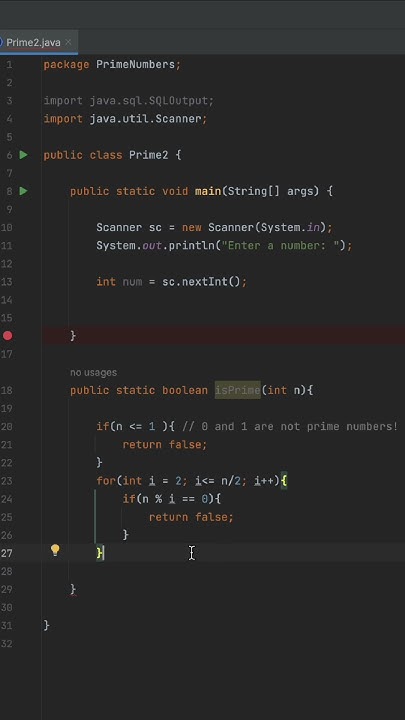The width and height of the screenshot is (405, 720).
Task: Click the 'package PrimeNumbers;' statement
Action: (112, 65)
